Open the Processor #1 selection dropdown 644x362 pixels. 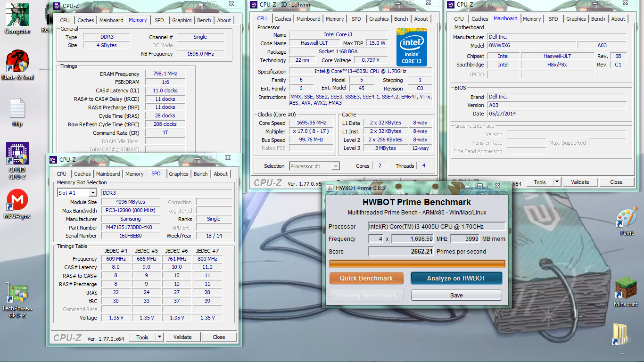[336, 166]
